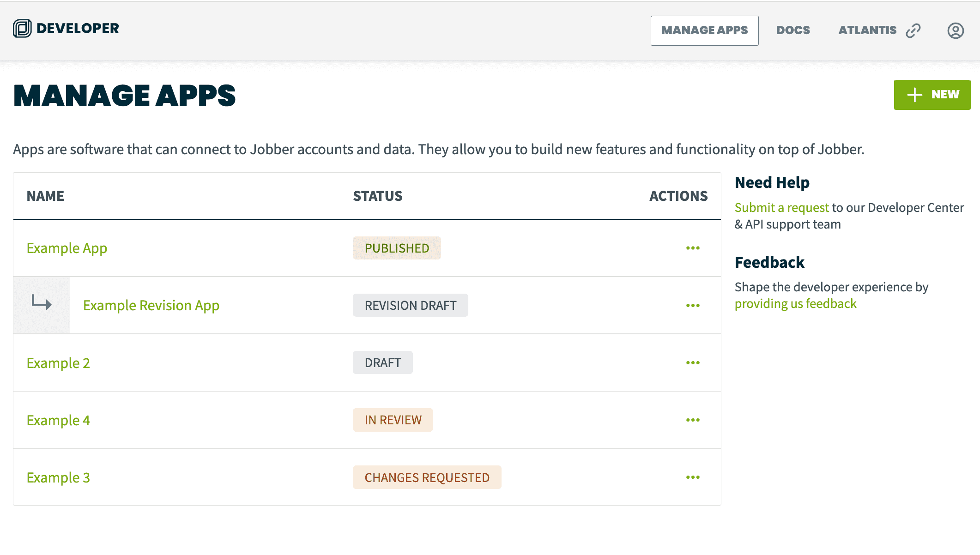
Task: Open actions menu for Example App
Action: click(x=693, y=248)
